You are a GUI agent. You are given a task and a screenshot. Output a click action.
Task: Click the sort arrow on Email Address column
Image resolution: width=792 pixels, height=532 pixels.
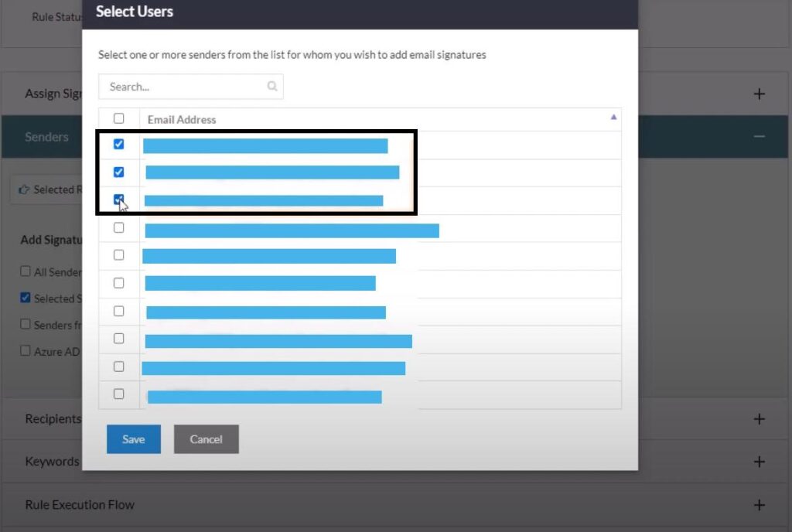[613, 118]
